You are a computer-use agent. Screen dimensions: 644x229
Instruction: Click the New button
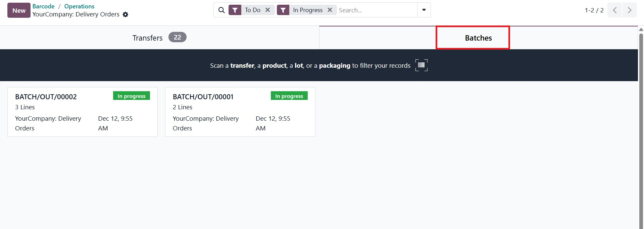(x=18, y=10)
